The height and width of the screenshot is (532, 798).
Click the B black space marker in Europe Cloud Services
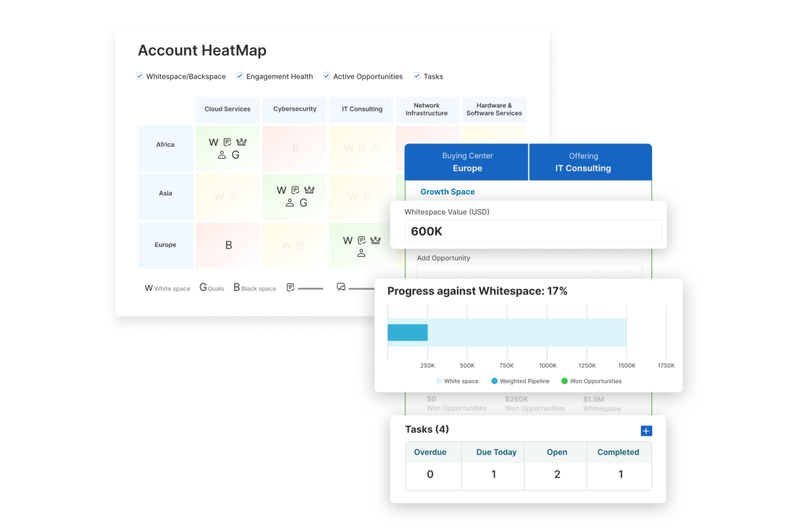tap(228, 245)
